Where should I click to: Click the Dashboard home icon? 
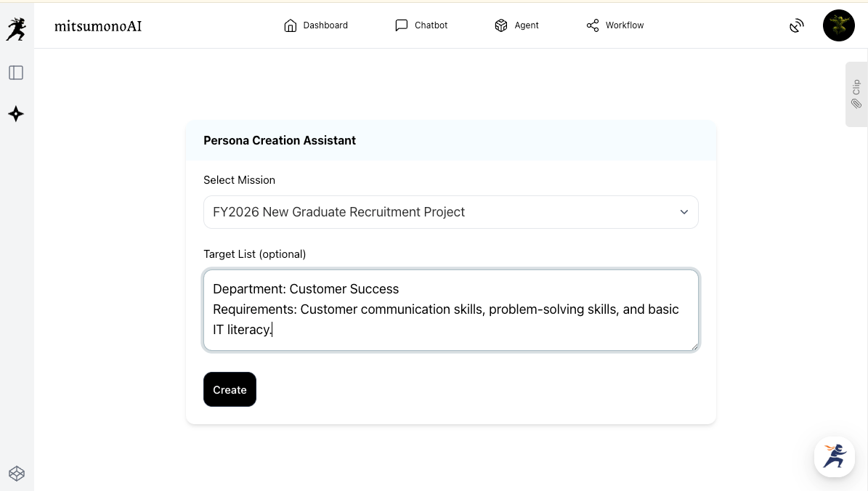coord(291,25)
